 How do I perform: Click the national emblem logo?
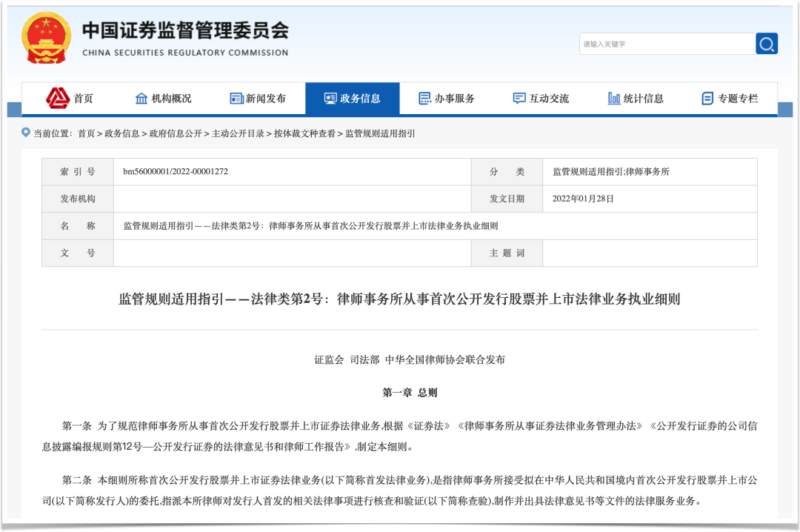47,39
